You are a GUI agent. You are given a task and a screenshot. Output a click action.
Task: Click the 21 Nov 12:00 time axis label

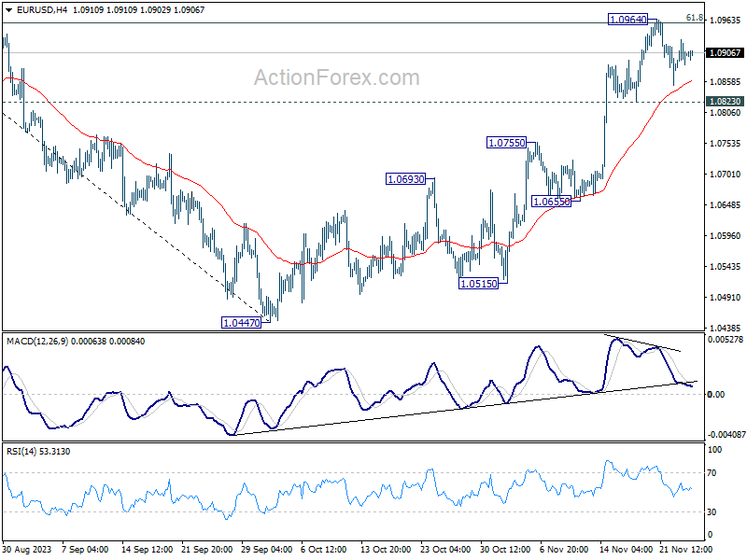pyautogui.click(x=686, y=550)
